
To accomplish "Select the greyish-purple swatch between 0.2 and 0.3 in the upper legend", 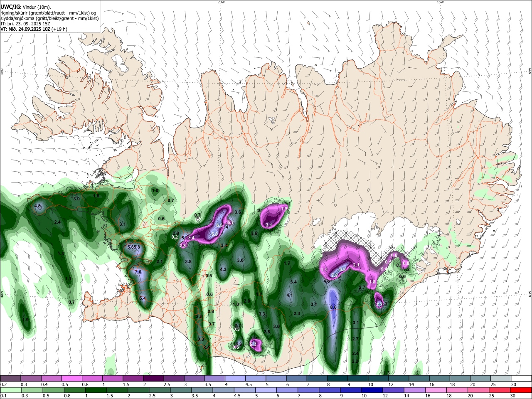I will [10, 379].
